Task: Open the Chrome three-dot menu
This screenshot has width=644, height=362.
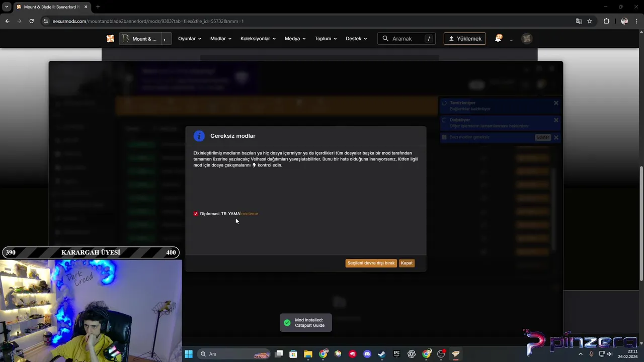Action: pyautogui.click(x=637, y=21)
